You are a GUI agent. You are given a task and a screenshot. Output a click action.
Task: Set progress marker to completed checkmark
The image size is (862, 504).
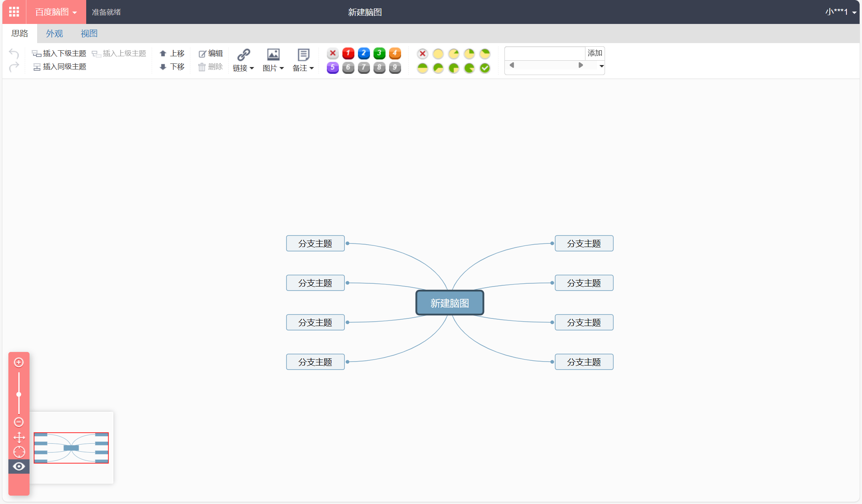click(485, 68)
